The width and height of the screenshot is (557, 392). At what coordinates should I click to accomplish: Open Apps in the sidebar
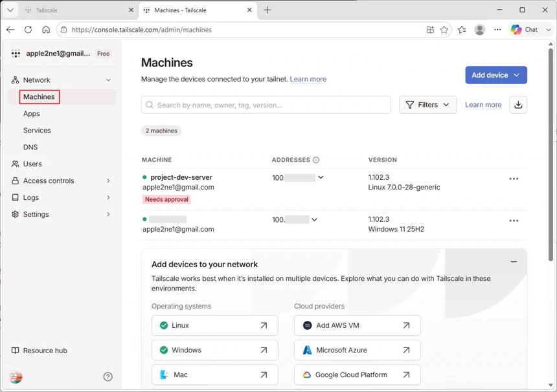tap(32, 113)
